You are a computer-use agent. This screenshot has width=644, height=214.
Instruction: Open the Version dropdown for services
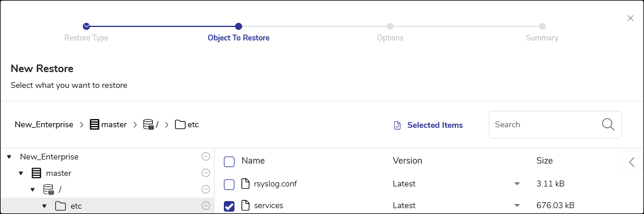(517, 205)
